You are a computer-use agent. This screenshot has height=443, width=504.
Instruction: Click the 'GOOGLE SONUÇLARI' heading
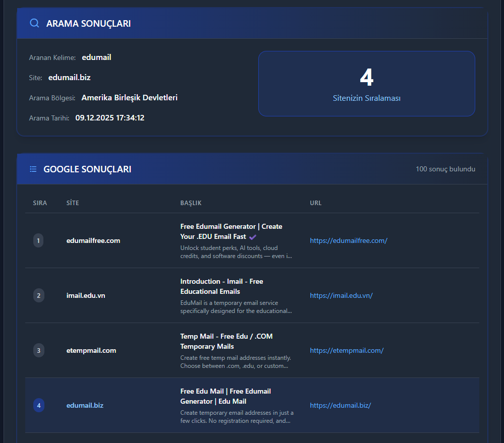(87, 169)
